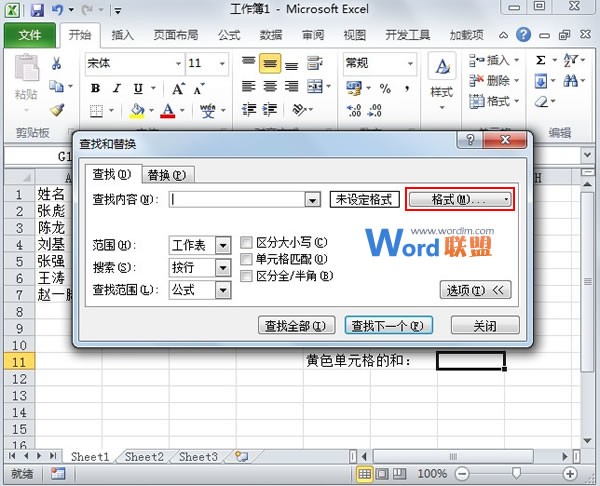Click the Save icon in quick access toolbar
This screenshot has width=600, height=486.
pyautogui.click(x=37, y=11)
